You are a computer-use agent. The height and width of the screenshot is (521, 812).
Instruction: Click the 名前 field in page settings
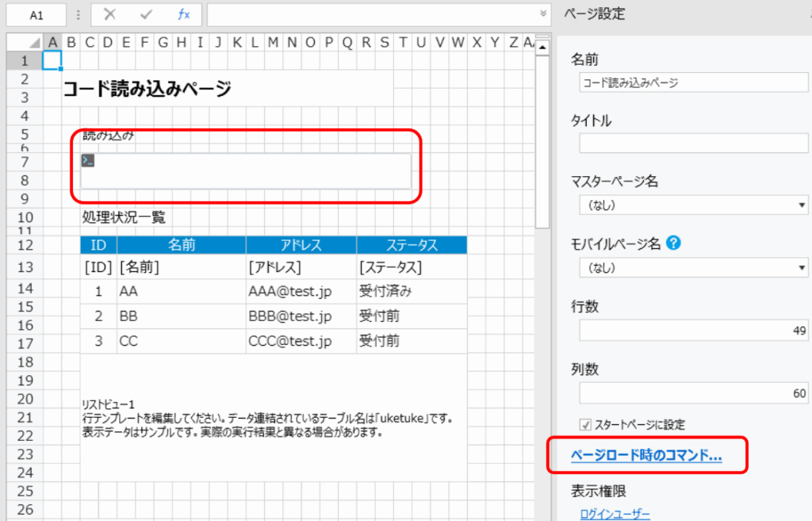point(693,82)
